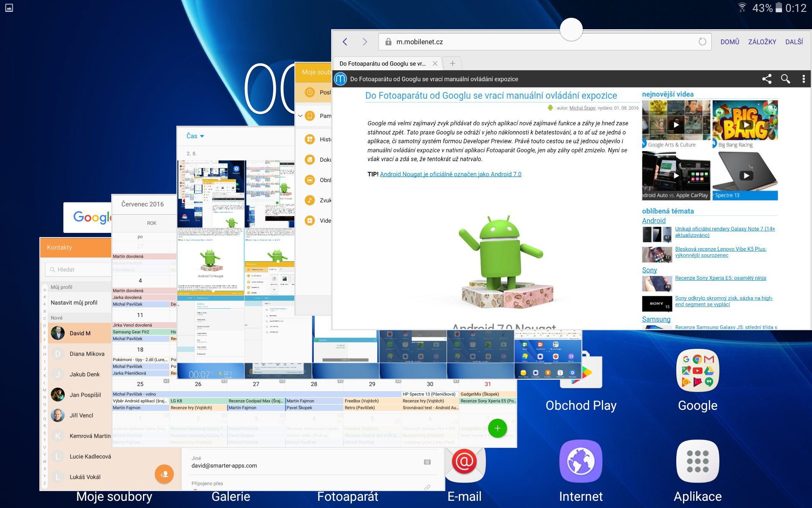
Task: Open the E-mail app in the dock
Action: pos(465,463)
